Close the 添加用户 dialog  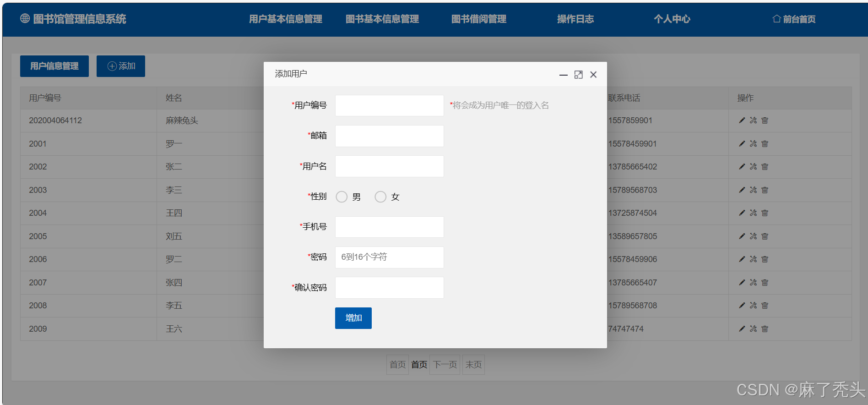point(593,75)
